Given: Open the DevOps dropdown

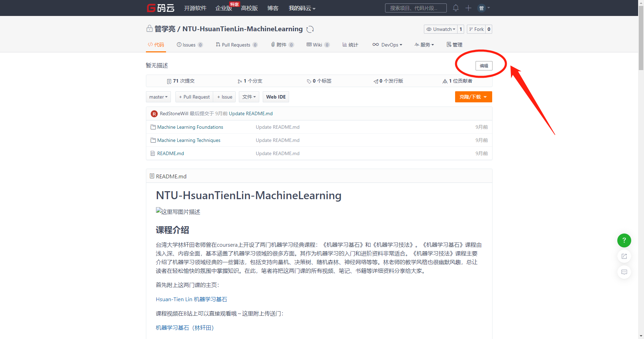Looking at the screenshot, I should click(x=387, y=45).
